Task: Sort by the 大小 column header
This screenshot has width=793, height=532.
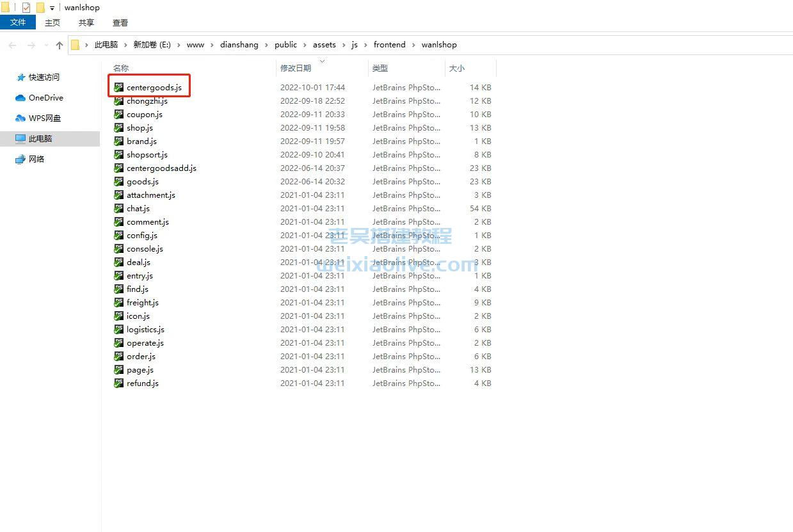Action: tap(457, 68)
